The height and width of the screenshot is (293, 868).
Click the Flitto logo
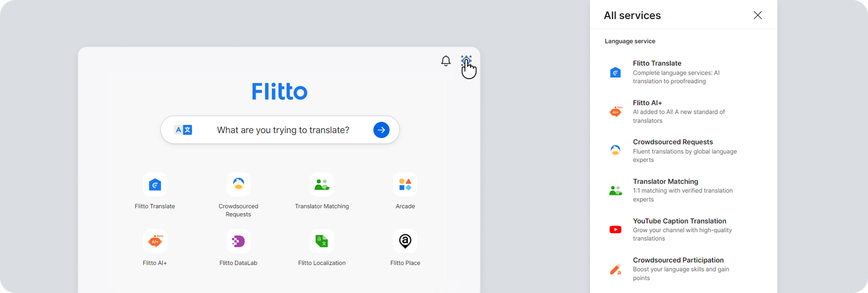click(279, 91)
